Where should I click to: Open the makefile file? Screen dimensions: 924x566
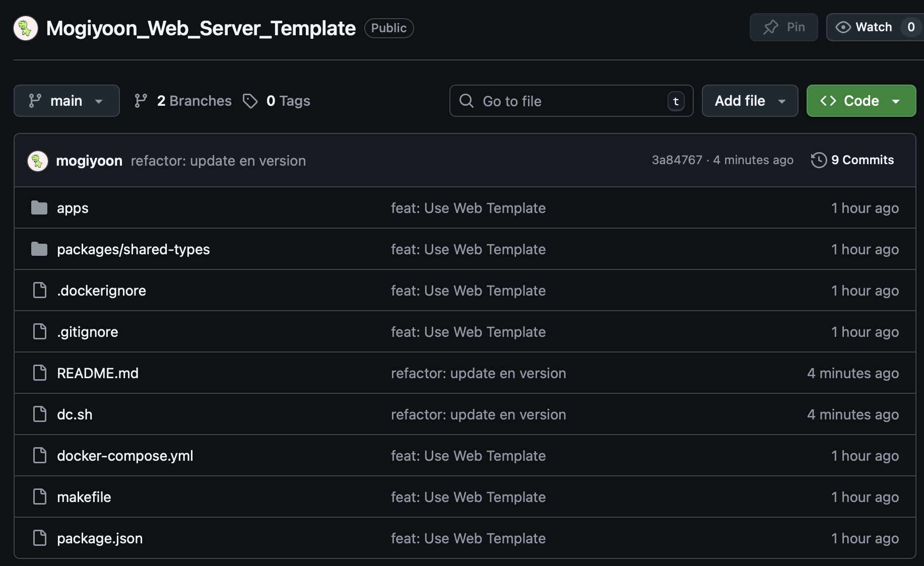click(84, 497)
